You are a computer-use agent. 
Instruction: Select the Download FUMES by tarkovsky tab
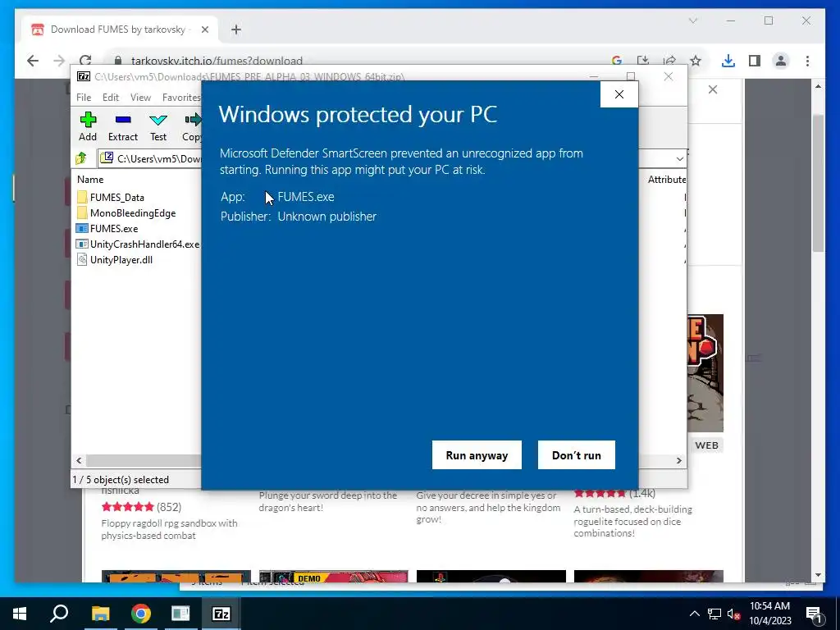tap(118, 30)
